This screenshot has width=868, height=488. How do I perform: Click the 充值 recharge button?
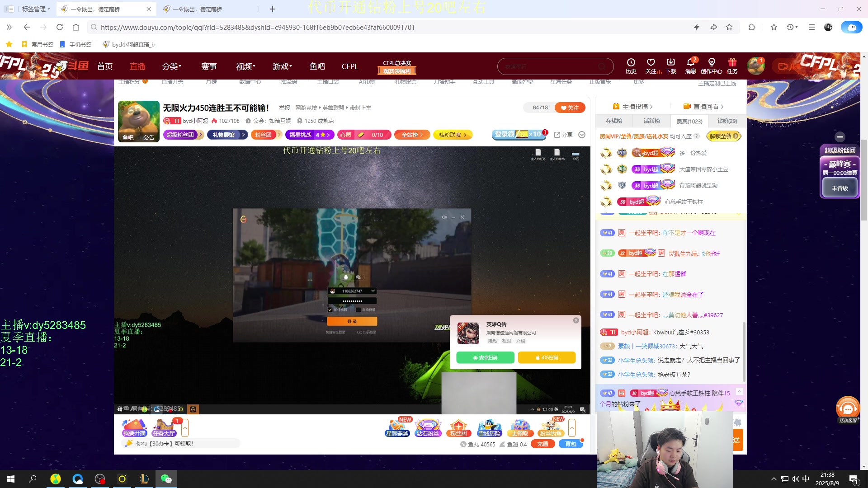[543, 444]
